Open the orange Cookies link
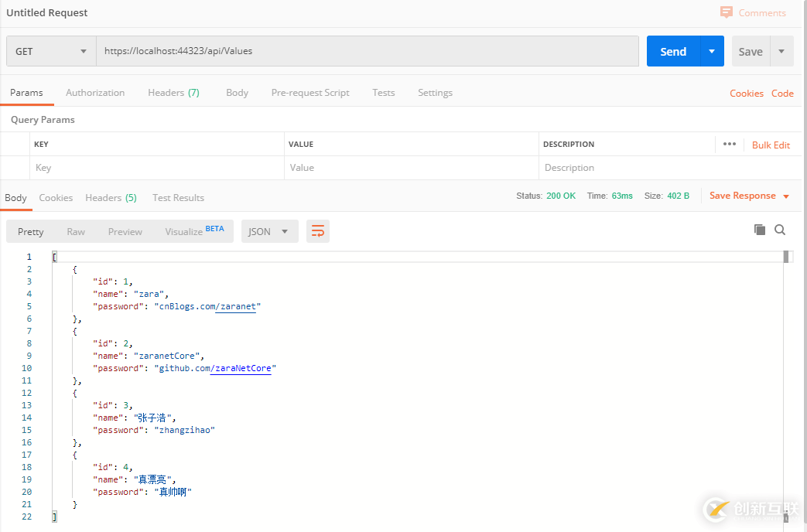Screen dimensions: 807x532 click(747, 93)
